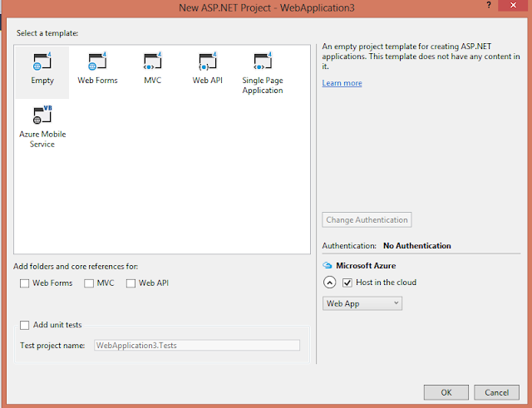Click the 'No Authentication' status text
532x408 pixels.
(x=417, y=245)
